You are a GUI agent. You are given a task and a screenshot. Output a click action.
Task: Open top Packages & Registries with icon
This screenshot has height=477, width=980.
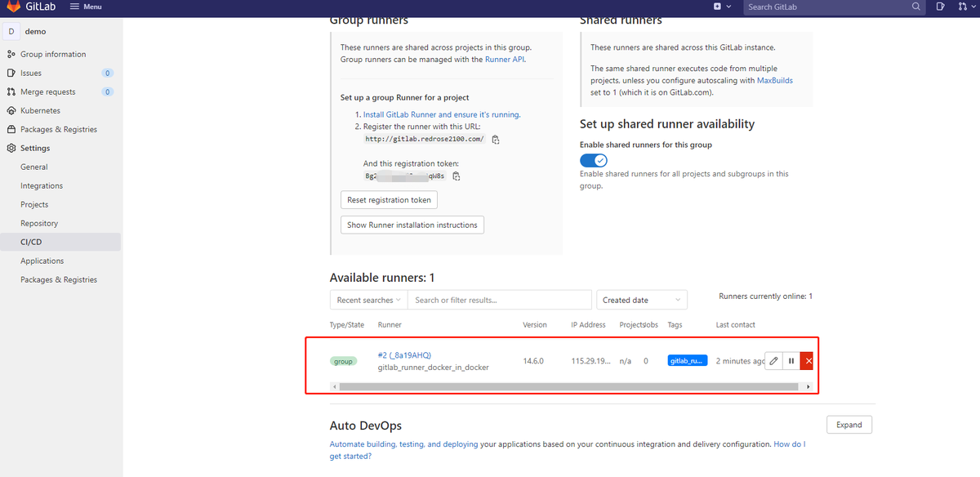click(59, 129)
